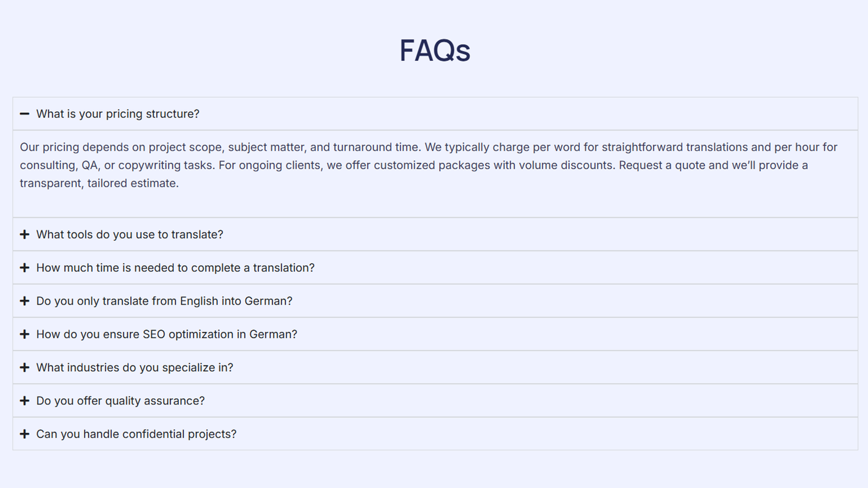
Task: Click plus icon next to time needed question
Action: click(x=24, y=268)
